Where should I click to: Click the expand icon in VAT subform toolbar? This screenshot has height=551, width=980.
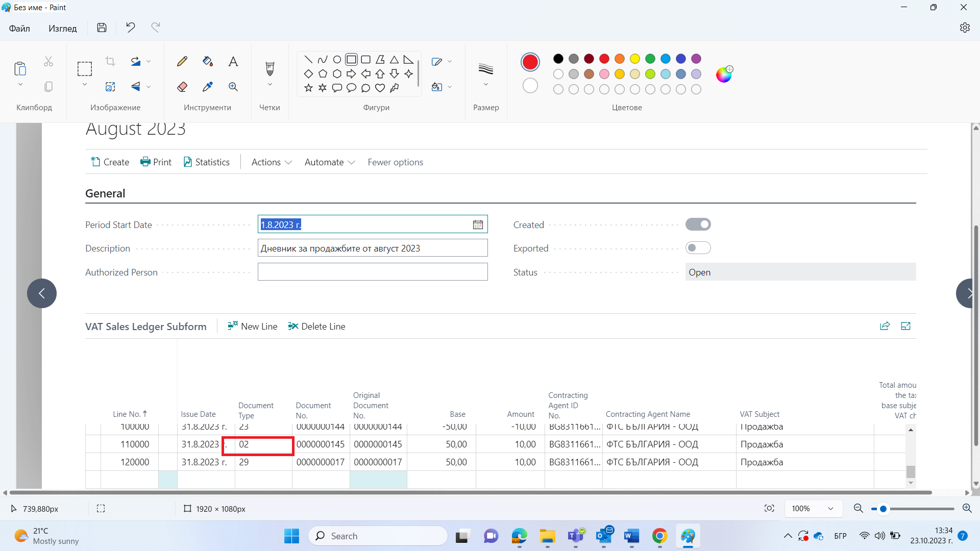tap(906, 325)
